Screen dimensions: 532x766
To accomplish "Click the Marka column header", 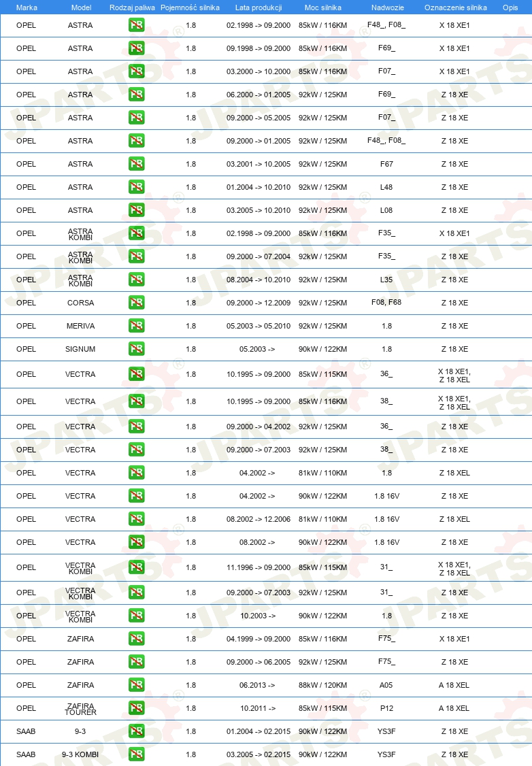I will [27, 7].
